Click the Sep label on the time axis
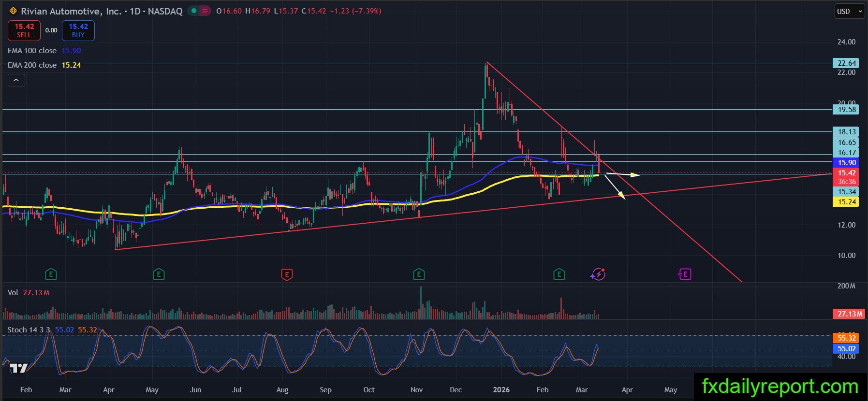868x401 pixels. click(325, 390)
